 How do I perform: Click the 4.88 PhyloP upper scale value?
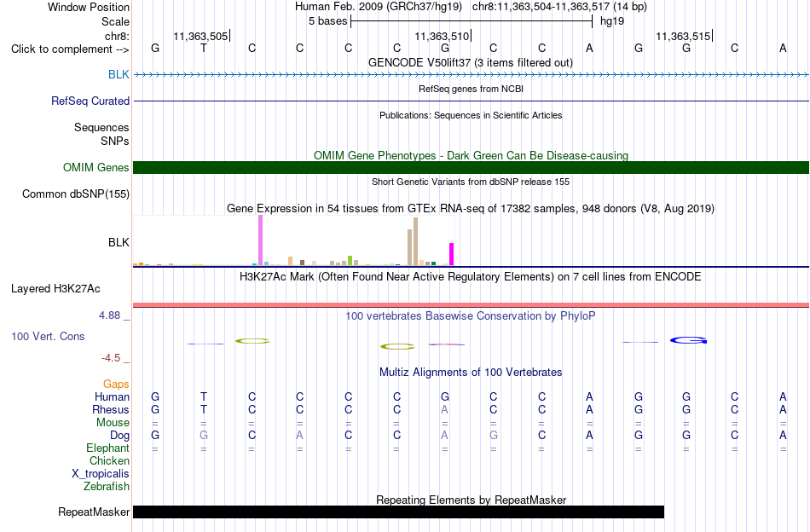[109, 315]
